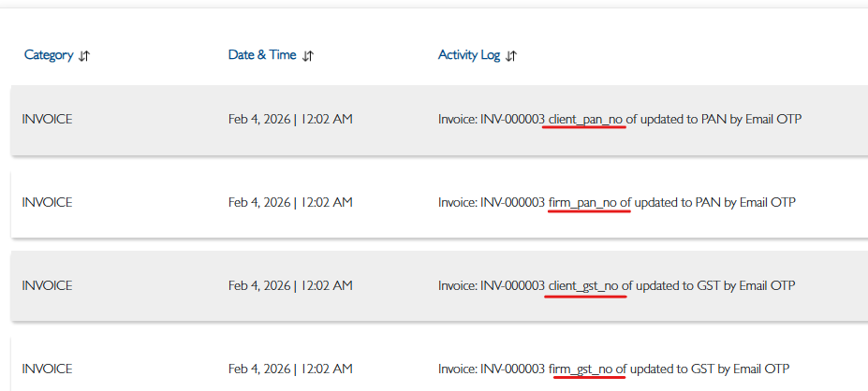This screenshot has height=391, width=868.
Task: Click the timestamp of the firm_gst_no entry
Action: click(x=290, y=369)
